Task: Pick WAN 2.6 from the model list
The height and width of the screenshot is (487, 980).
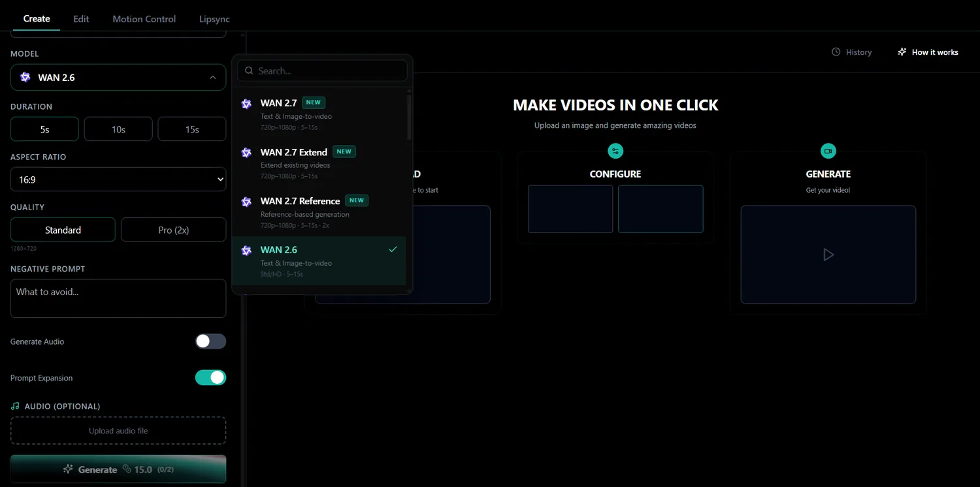Action: tap(319, 260)
